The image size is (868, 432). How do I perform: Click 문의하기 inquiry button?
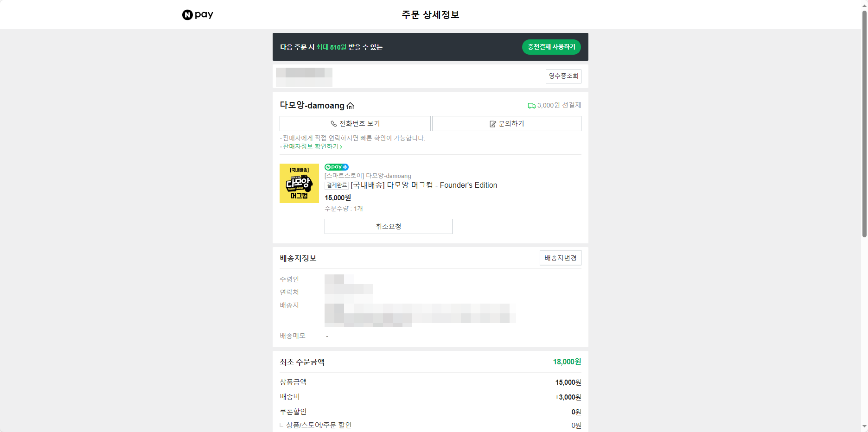(507, 124)
